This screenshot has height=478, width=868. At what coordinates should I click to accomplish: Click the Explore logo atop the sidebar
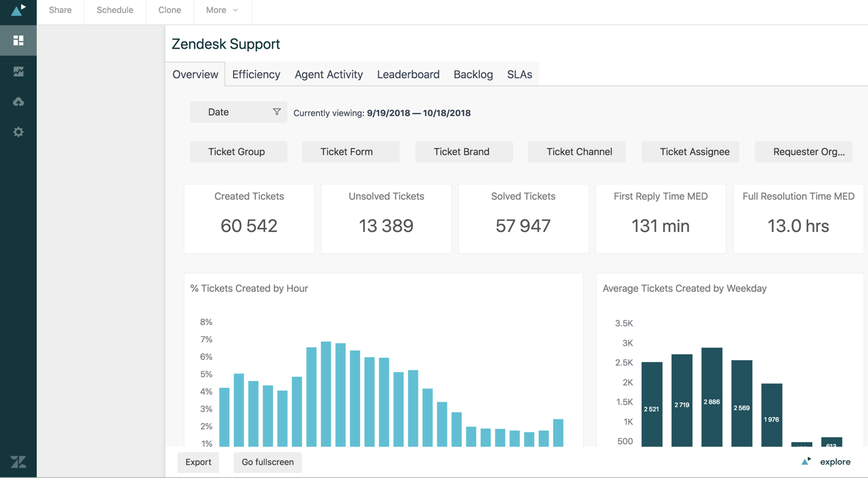[x=18, y=10]
